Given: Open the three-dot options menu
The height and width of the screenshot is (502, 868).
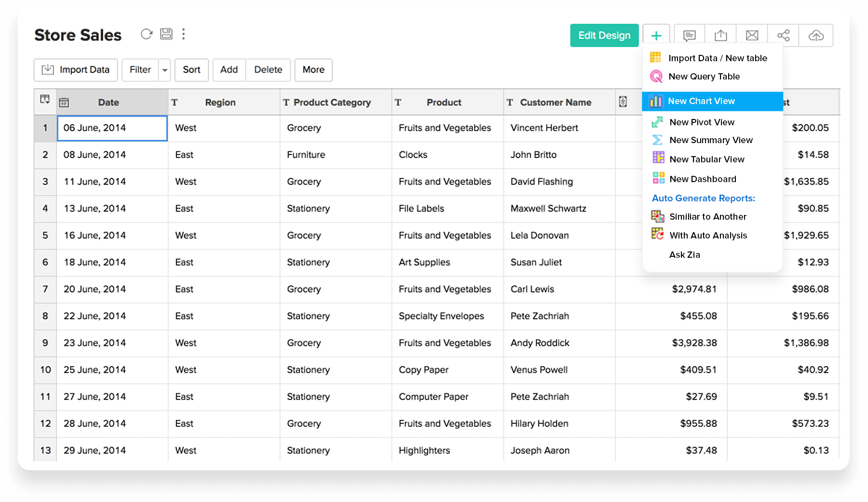Looking at the screenshot, I should (x=183, y=34).
